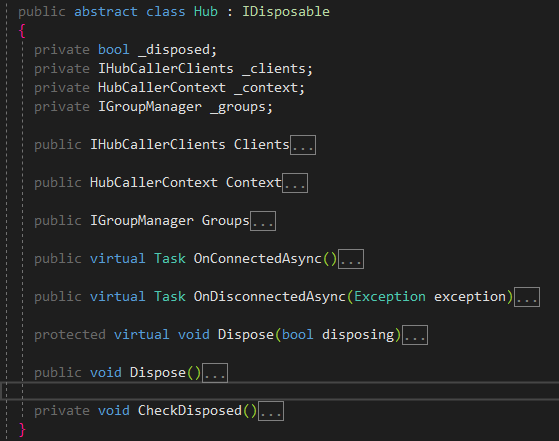
Task: Expand collapsed CheckDisposed method body
Action: tap(271, 411)
